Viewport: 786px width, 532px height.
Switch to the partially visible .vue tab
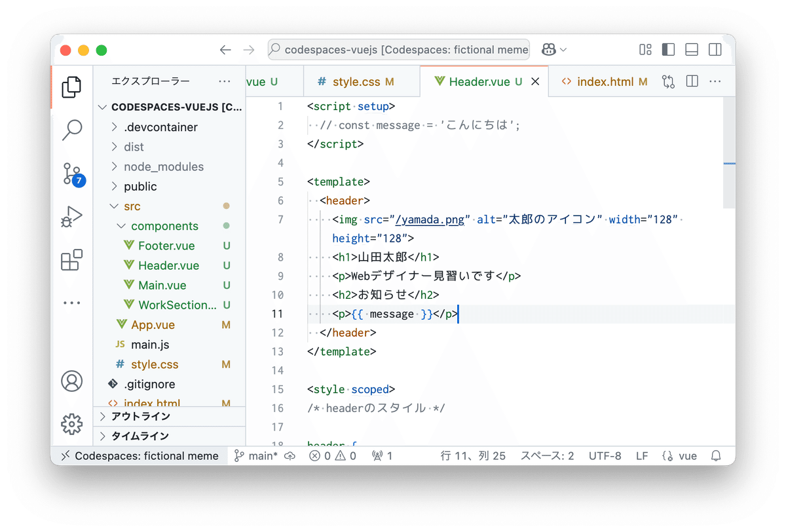point(275,82)
